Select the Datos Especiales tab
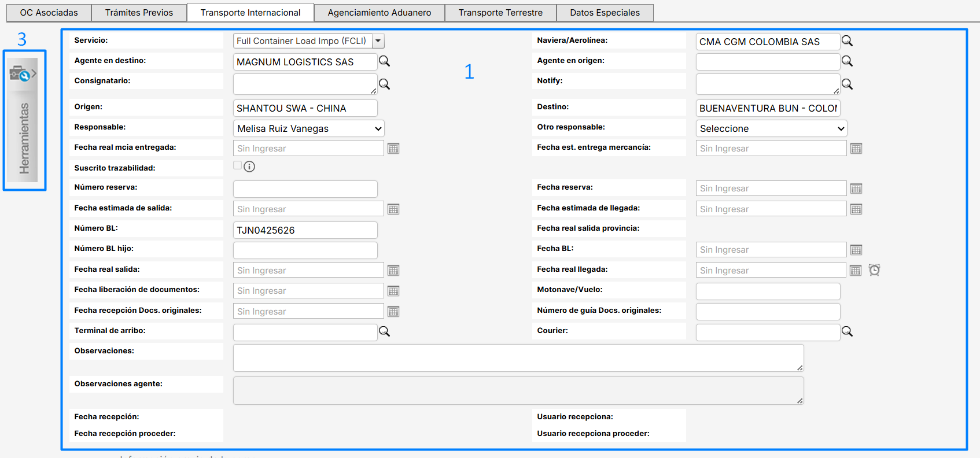Image resolution: width=980 pixels, height=458 pixels. point(605,13)
